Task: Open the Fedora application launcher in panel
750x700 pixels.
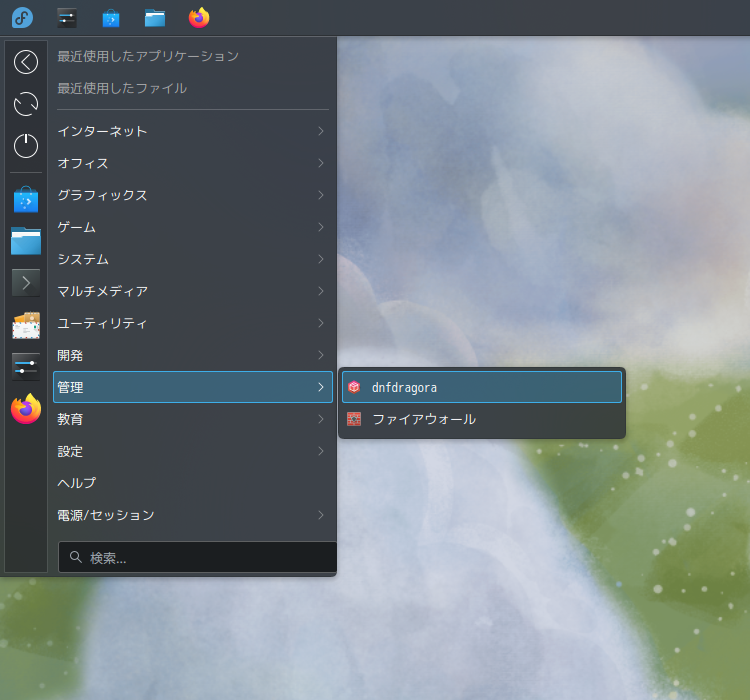Action: 22,18
